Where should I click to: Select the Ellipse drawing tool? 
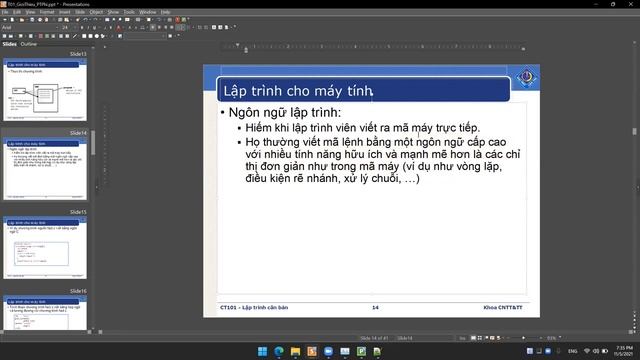tap(97, 36)
